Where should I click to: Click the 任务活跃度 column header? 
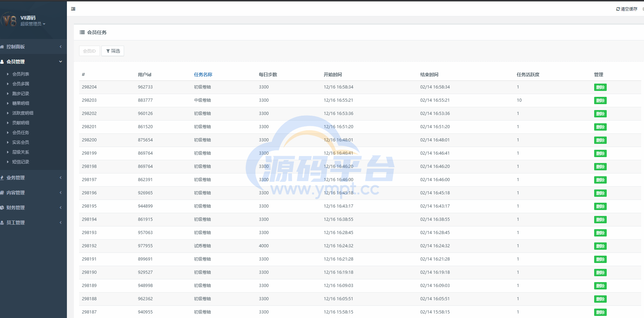(x=528, y=75)
